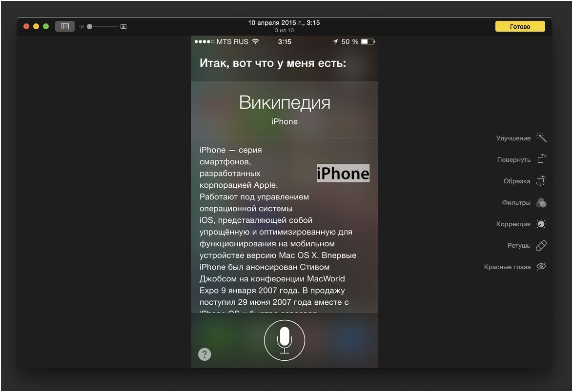Screen dimensions: 573x392
Task: Select the Улучшение (Enhance) magic wand tool
Action: click(541, 138)
